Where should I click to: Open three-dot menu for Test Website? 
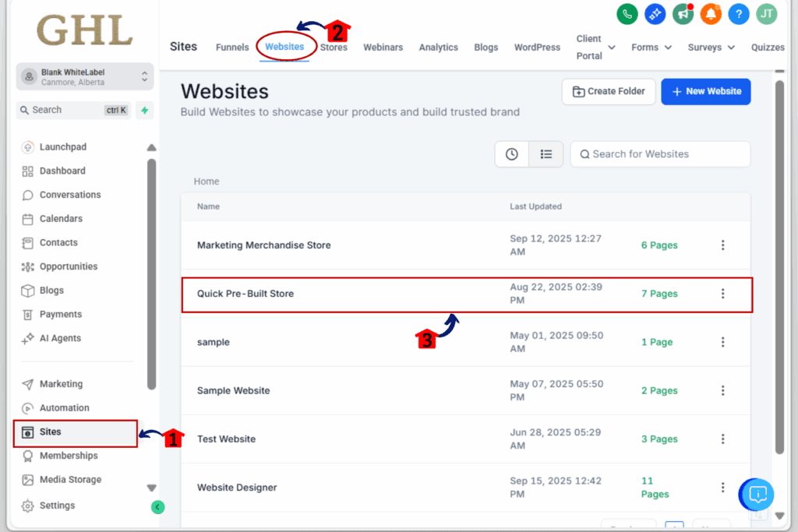tap(722, 439)
